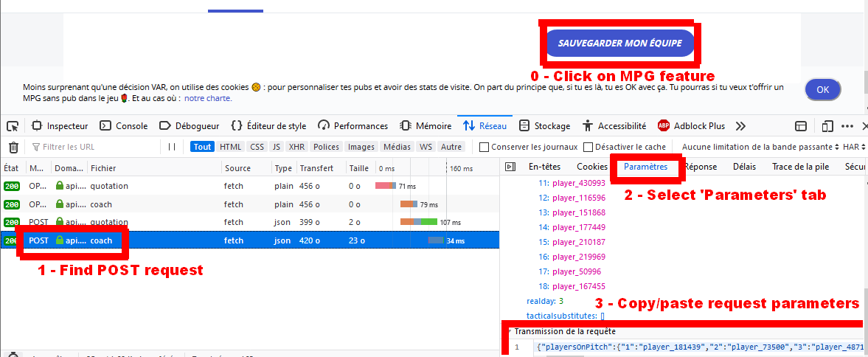Screen dimensions: 868x357
Task: Click parameter value player_167455
Action: click(579, 286)
